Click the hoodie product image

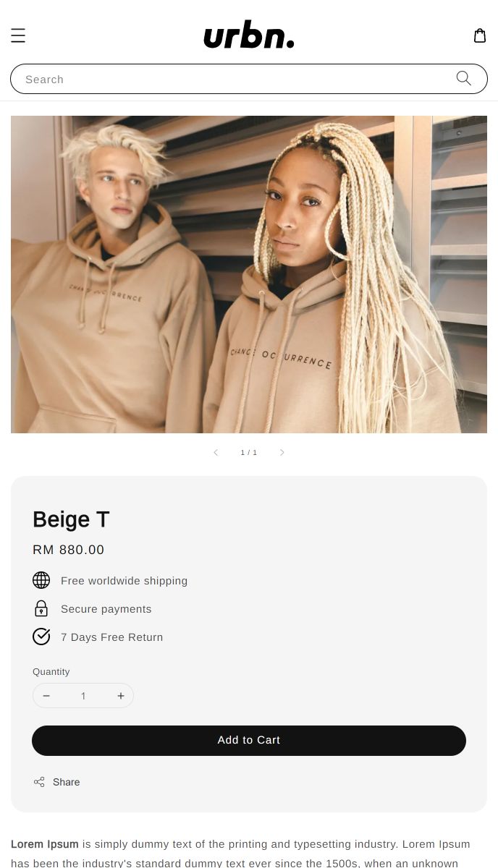coord(249,274)
